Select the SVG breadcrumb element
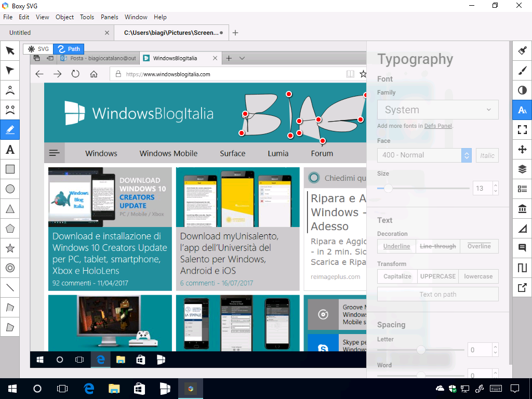 click(38, 49)
